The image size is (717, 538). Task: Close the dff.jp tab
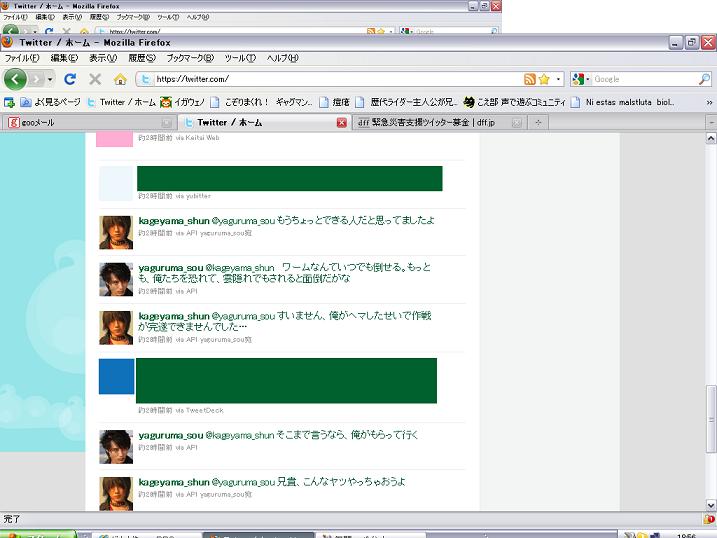click(517, 123)
